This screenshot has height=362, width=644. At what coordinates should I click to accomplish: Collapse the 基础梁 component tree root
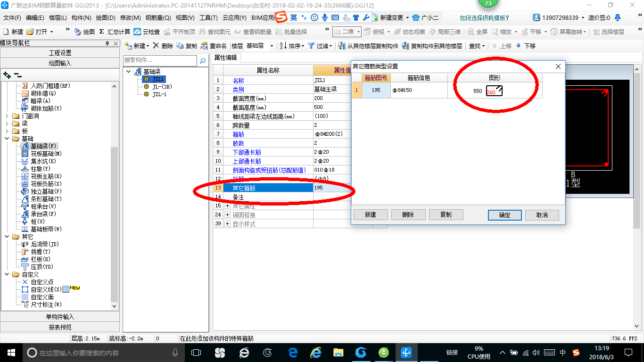(129, 72)
